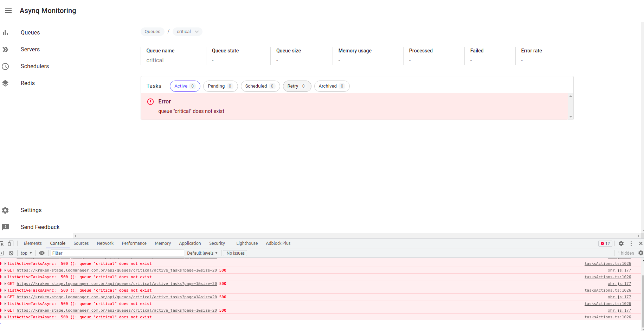Toggle console live expression eye icon
This screenshot has height=331, width=644.
(x=42, y=253)
